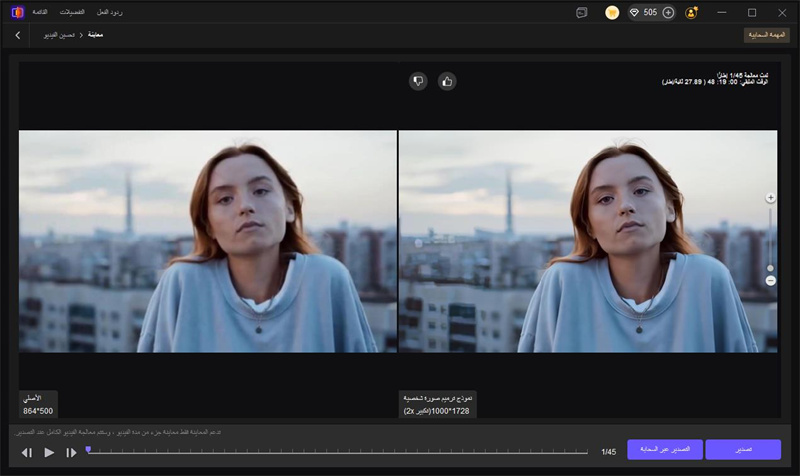This screenshot has height=476, width=800.
Task: Click the تصدير export button
Action: 743,450
